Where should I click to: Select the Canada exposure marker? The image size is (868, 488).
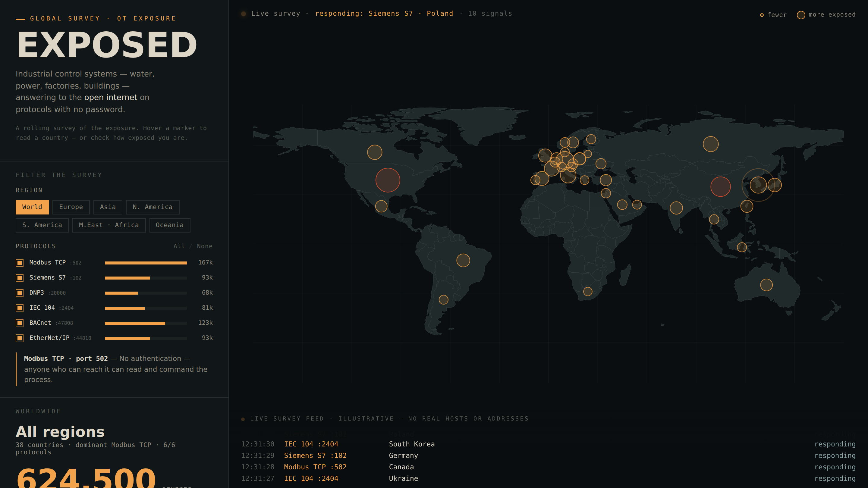(374, 152)
